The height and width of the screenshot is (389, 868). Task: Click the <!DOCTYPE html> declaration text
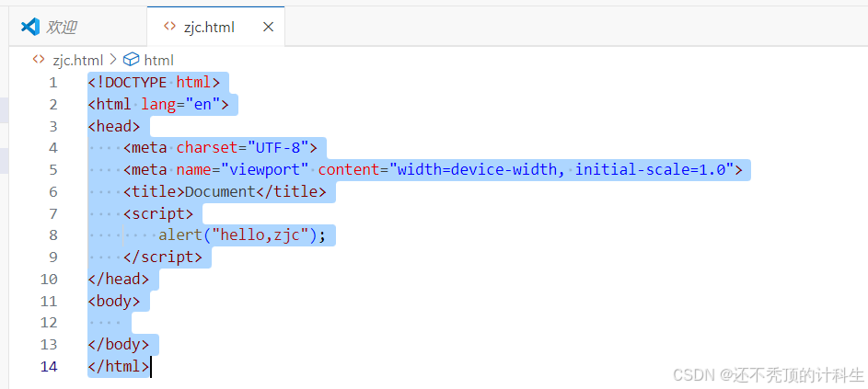[x=155, y=83]
